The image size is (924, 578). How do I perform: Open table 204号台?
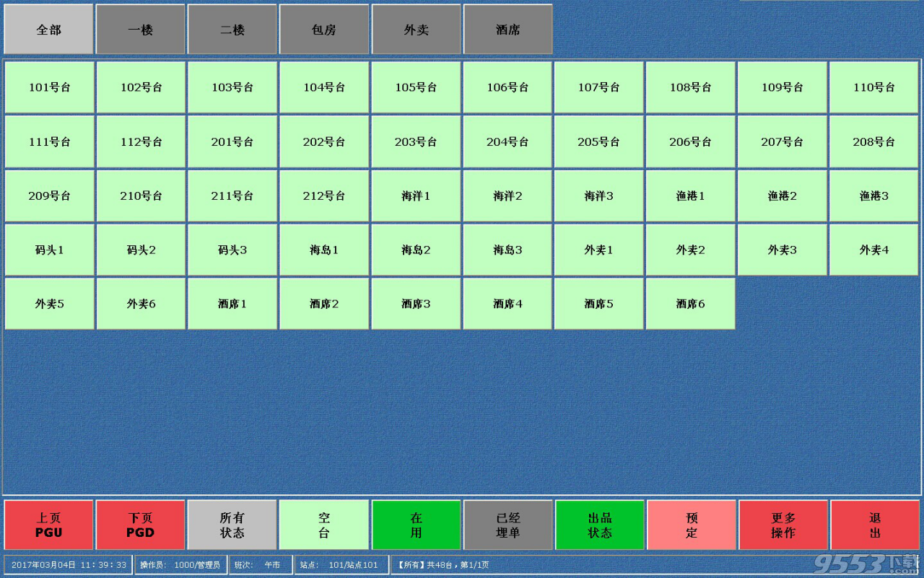[x=507, y=141]
